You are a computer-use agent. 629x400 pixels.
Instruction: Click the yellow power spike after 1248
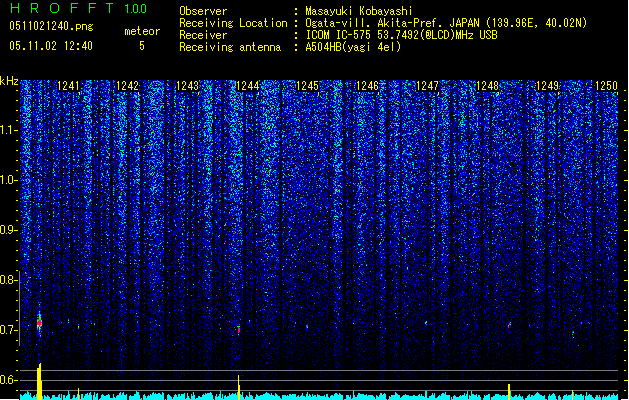(509, 392)
